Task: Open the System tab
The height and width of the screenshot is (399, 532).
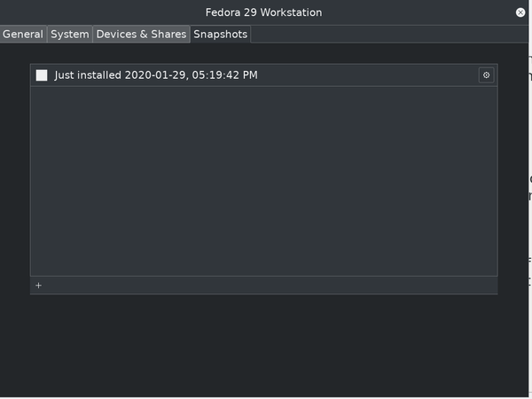Action: [70, 34]
